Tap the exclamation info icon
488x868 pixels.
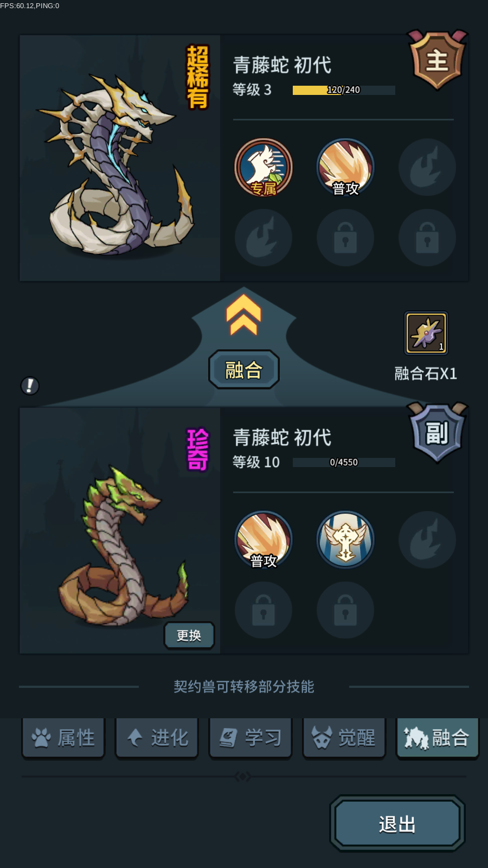click(30, 386)
